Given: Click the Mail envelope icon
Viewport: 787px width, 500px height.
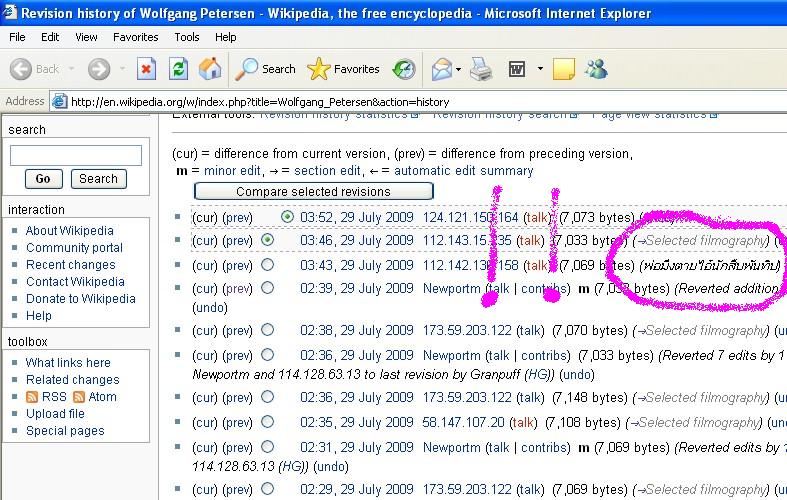Looking at the screenshot, I should 442,69.
